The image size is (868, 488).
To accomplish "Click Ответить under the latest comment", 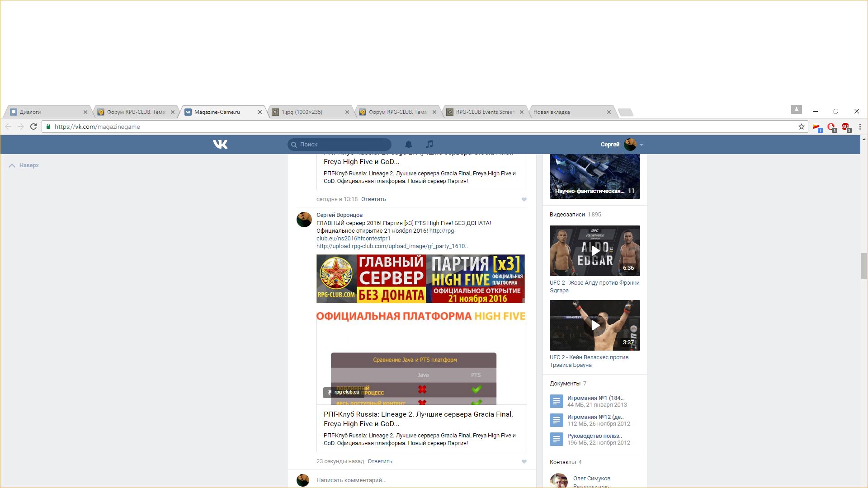I will point(380,461).
